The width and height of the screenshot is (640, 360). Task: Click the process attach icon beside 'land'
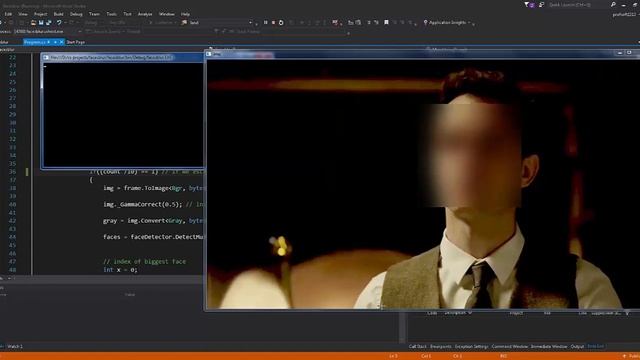pos(184,22)
